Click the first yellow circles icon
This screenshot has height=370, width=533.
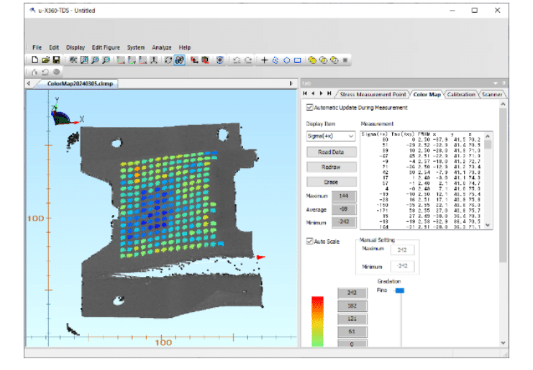pyautogui.click(x=312, y=60)
